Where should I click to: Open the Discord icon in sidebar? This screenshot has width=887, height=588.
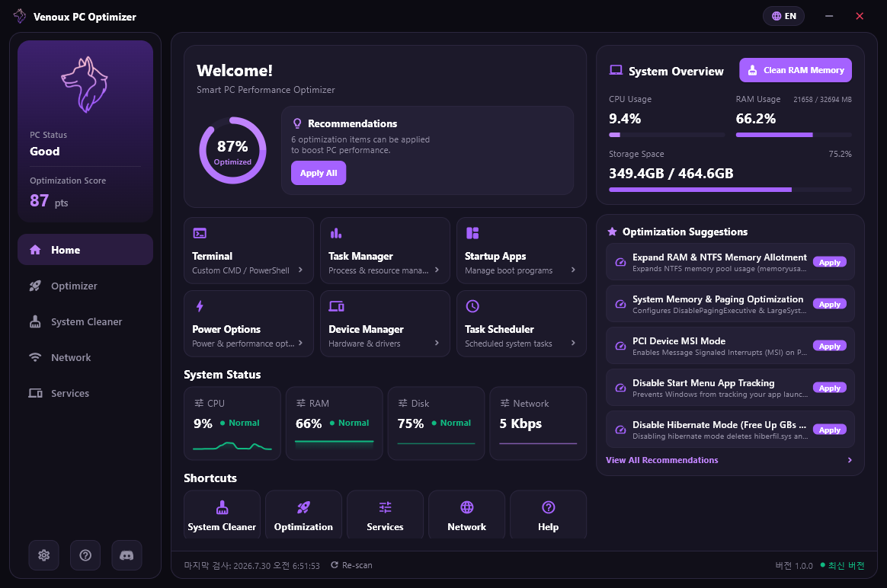point(126,555)
